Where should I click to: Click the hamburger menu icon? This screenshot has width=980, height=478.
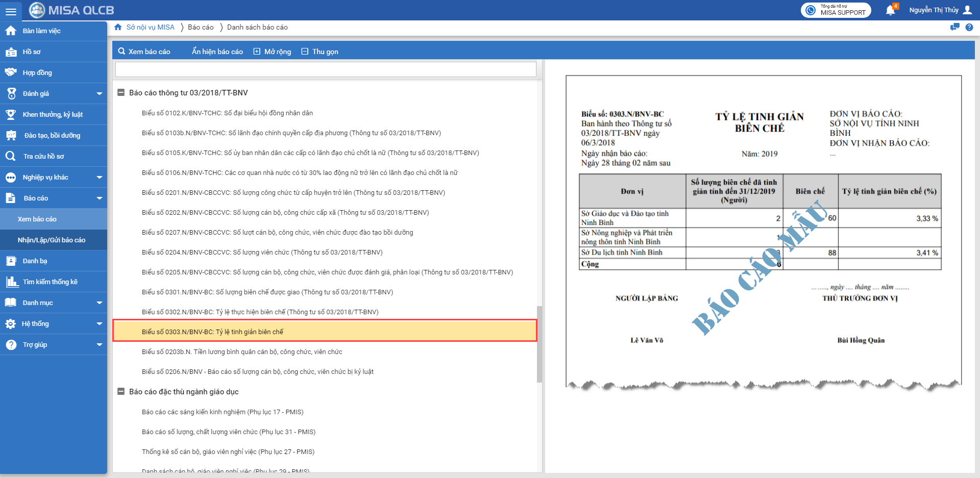pos(11,11)
